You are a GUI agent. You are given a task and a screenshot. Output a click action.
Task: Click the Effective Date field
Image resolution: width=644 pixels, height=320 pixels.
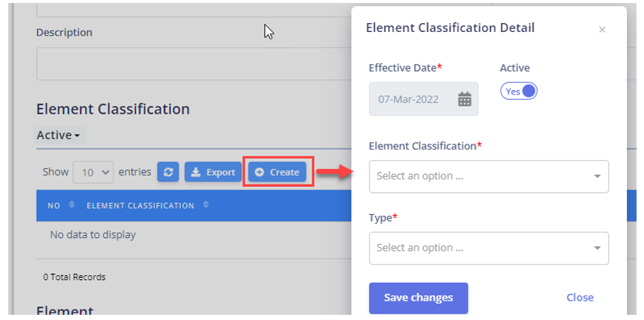tap(423, 99)
